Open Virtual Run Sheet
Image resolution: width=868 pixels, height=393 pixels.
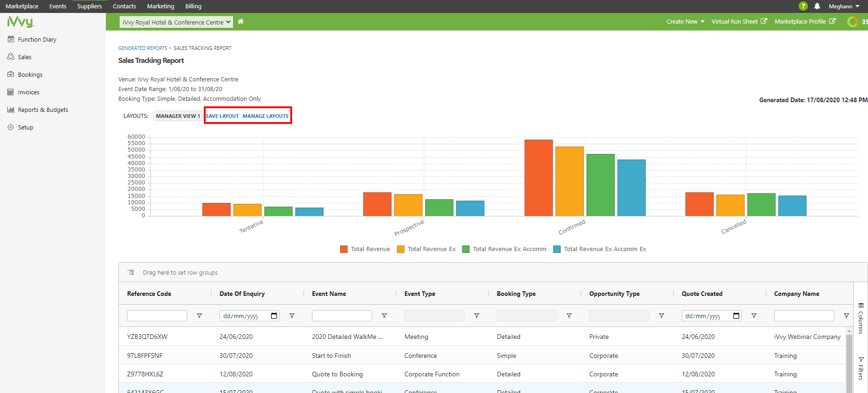point(739,21)
